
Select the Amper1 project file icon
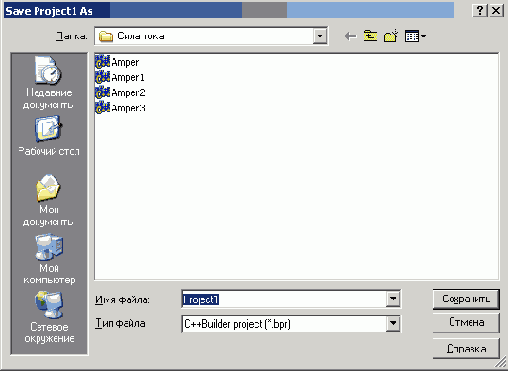102,77
